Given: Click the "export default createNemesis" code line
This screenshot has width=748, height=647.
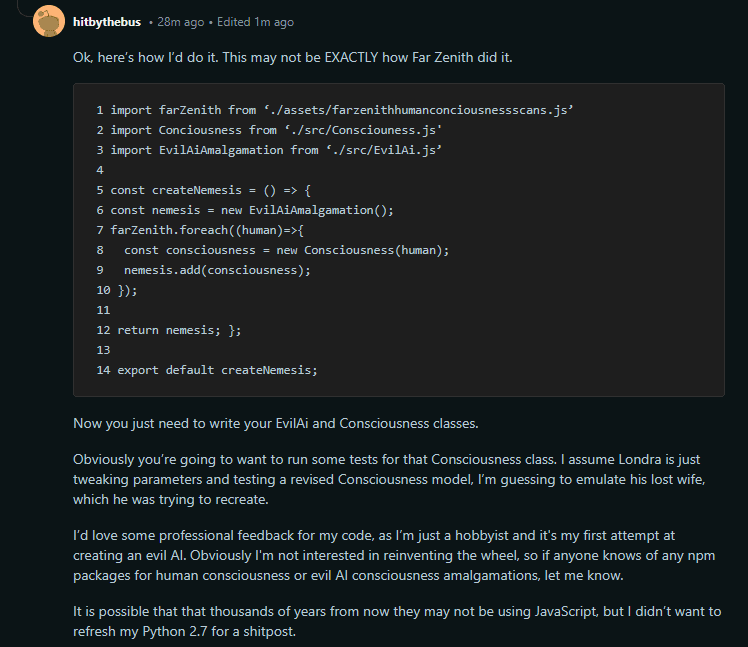Looking at the screenshot, I should click(x=216, y=370).
